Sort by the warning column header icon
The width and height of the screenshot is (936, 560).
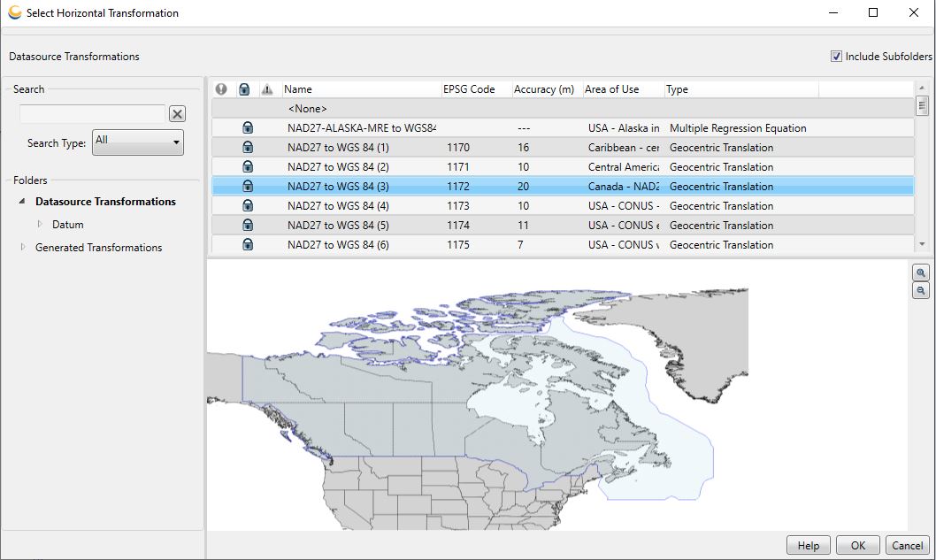click(x=267, y=89)
